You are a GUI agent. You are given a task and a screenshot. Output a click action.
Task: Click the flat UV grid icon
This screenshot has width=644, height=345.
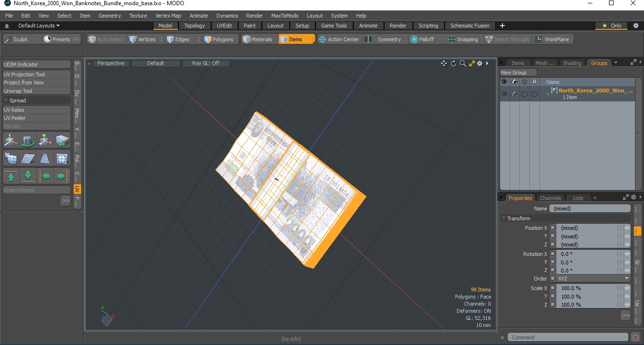[28, 158]
